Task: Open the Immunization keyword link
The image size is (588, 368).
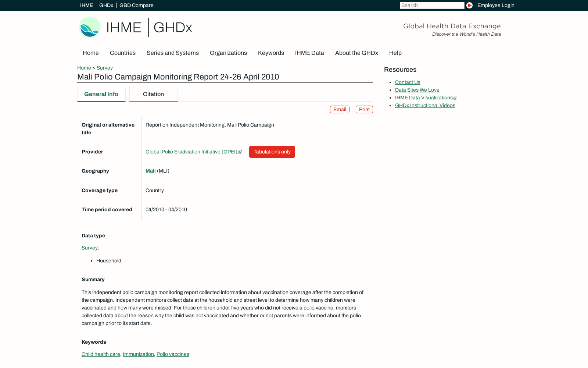Action: pyautogui.click(x=138, y=354)
